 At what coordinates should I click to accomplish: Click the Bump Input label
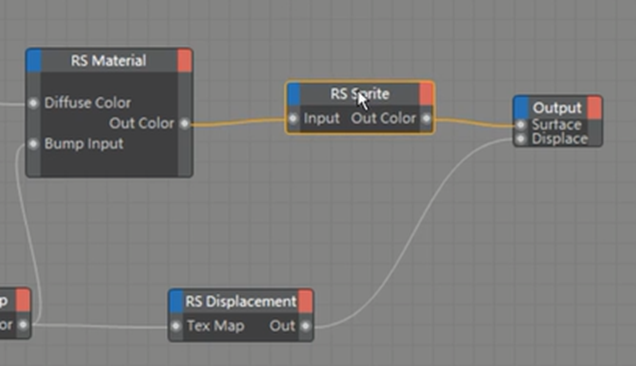[x=84, y=144]
